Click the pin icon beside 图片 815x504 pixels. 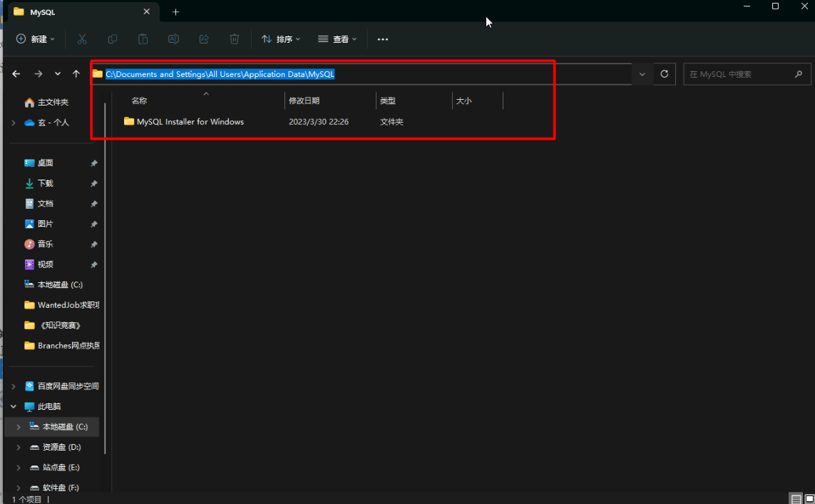(x=94, y=224)
